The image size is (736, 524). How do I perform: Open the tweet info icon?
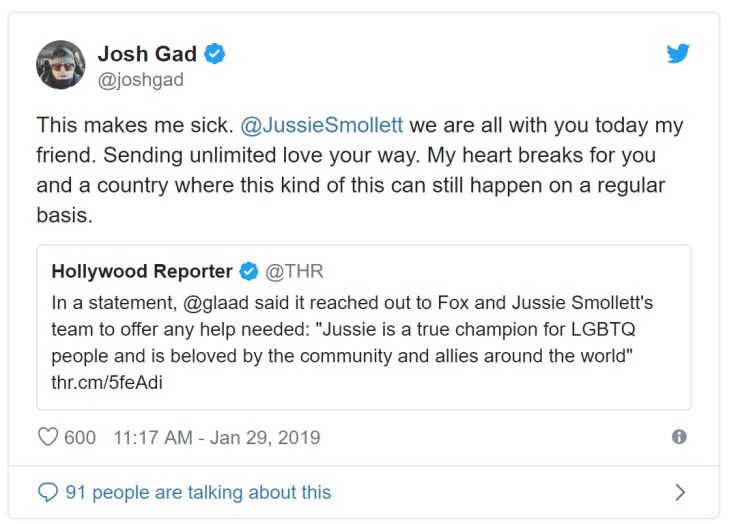[x=679, y=437]
